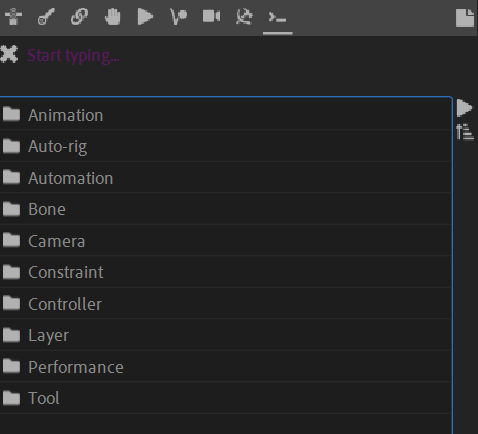Select the Bones tool icon
This screenshot has height=434, width=478.
[46, 17]
